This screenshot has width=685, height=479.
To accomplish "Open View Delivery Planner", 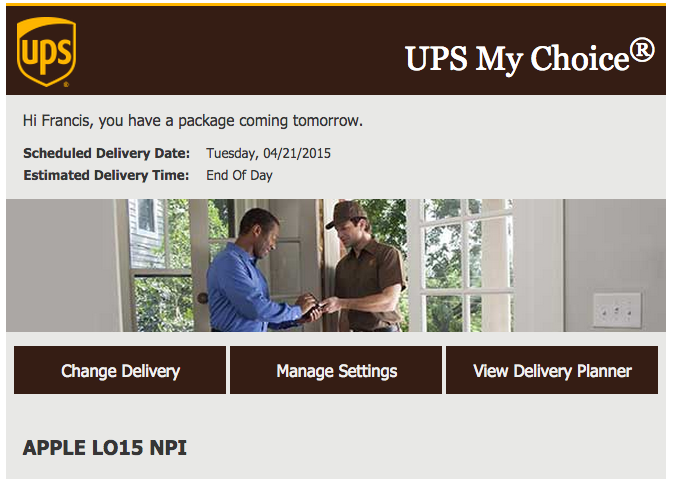I will click(552, 370).
